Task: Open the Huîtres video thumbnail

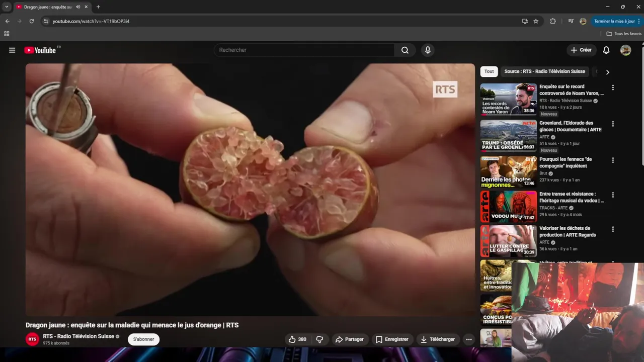Action: (496, 275)
